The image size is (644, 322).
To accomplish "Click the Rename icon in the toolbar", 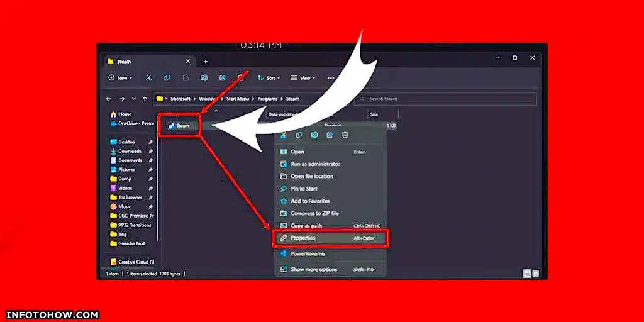I will coord(204,78).
